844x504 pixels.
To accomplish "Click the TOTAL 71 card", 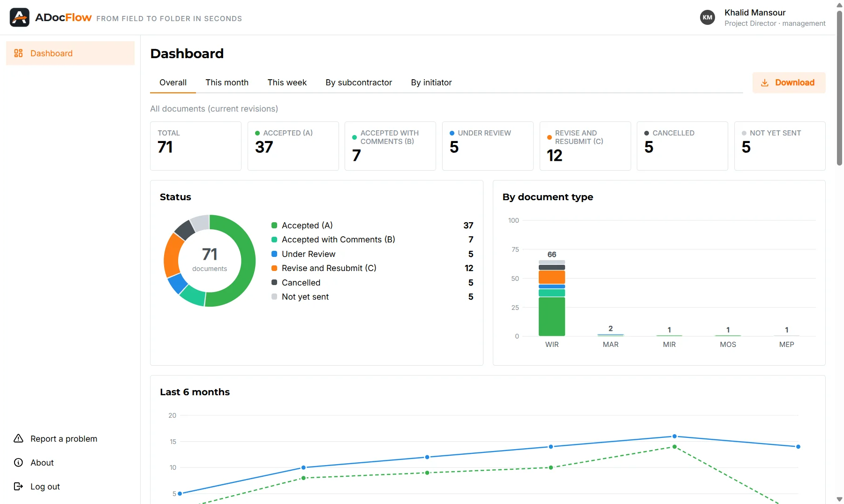I will [196, 146].
